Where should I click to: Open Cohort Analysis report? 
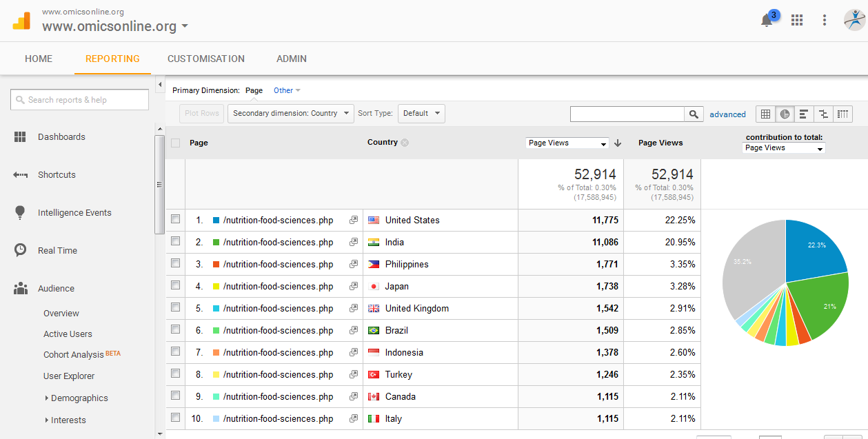(73, 355)
